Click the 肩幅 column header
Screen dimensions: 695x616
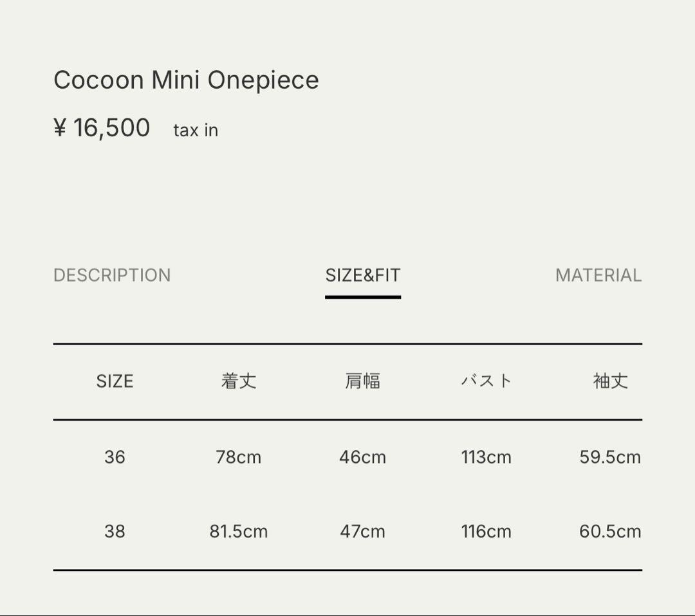tap(362, 381)
